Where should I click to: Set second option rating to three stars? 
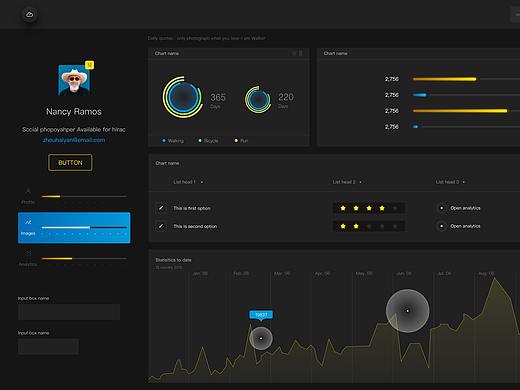point(369,226)
